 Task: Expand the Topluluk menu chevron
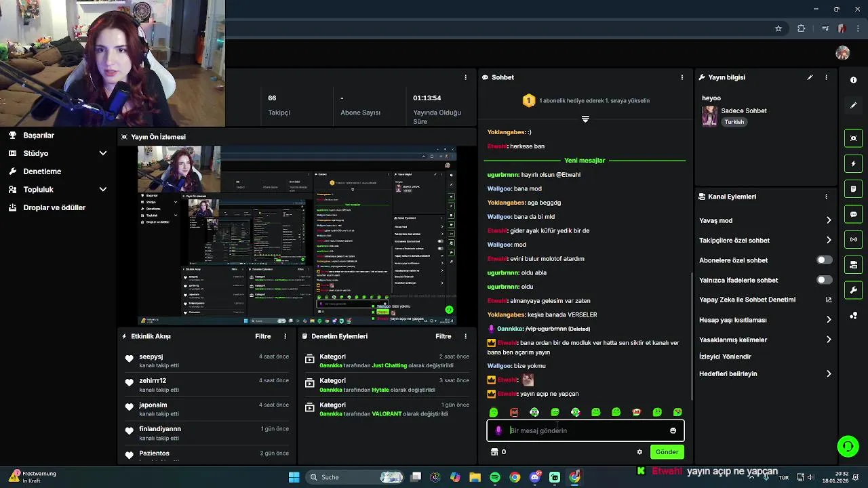pos(103,190)
